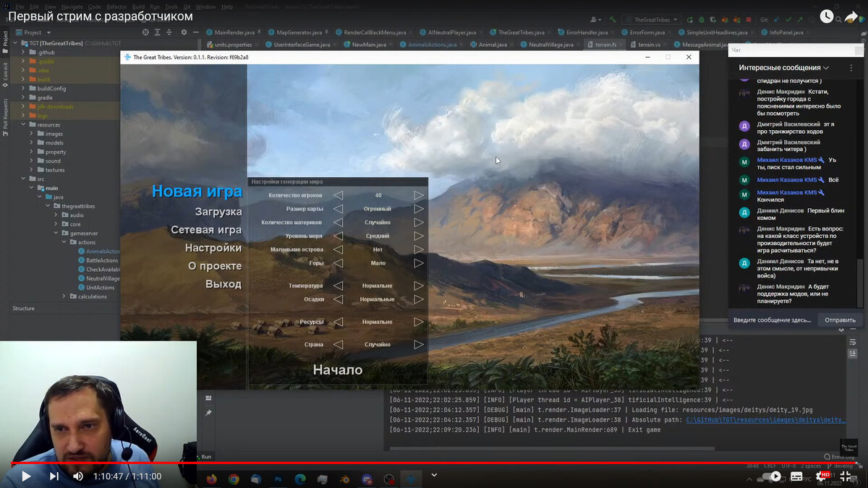Open MapGenerator.java editor tab
Screen dimensions: 868x488
pyautogui.click(x=297, y=33)
